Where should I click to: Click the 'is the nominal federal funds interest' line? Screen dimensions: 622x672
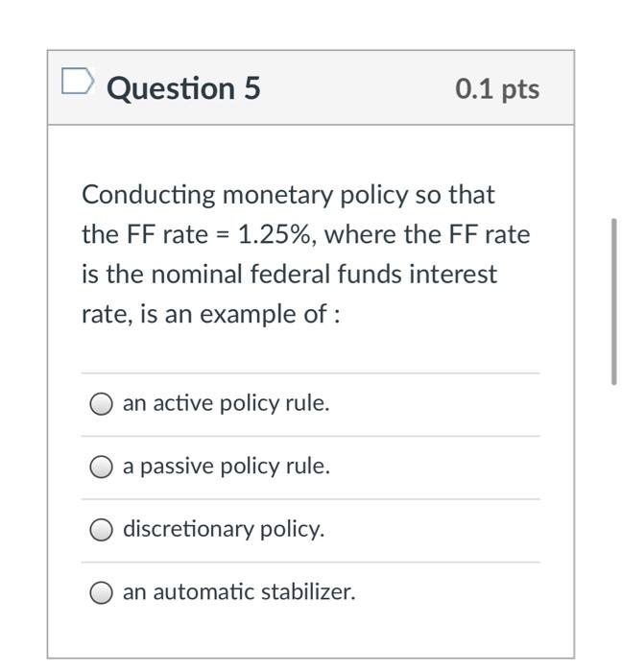[x=289, y=275]
